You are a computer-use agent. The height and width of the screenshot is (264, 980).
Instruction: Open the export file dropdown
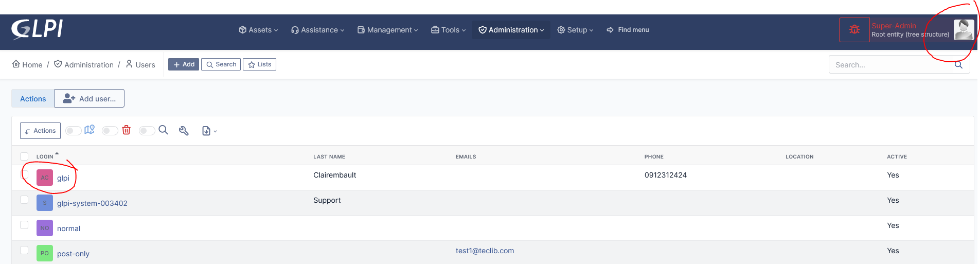[209, 131]
